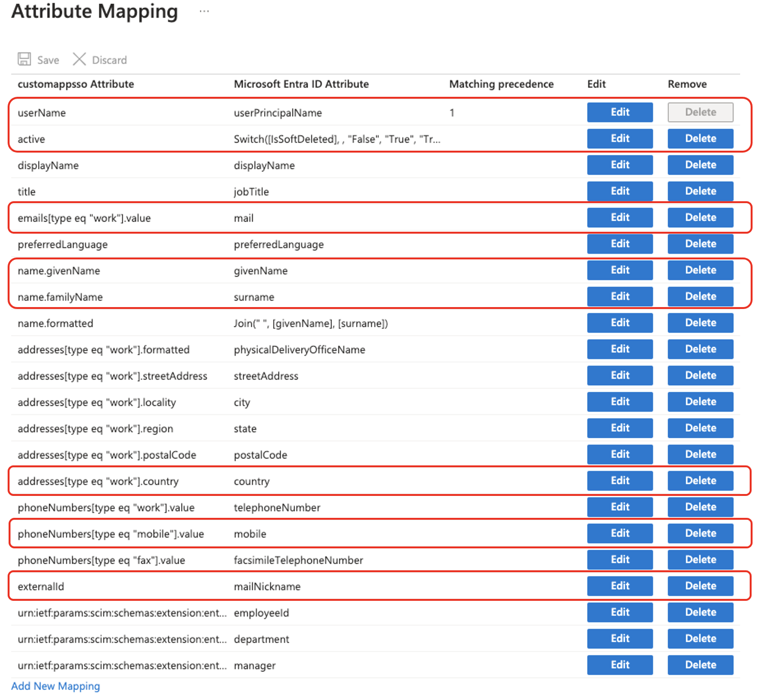Screen dimensions: 764x700
Task: Edit the streetAddress mapping
Action: pyautogui.click(x=619, y=375)
